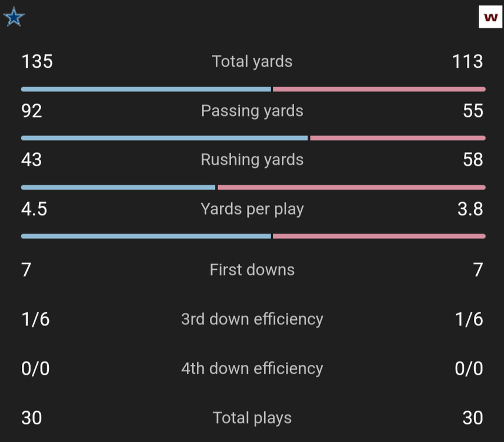Click blue segment of Total yards bar
The width and height of the screenshot is (504, 442).
pyautogui.click(x=146, y=90)
